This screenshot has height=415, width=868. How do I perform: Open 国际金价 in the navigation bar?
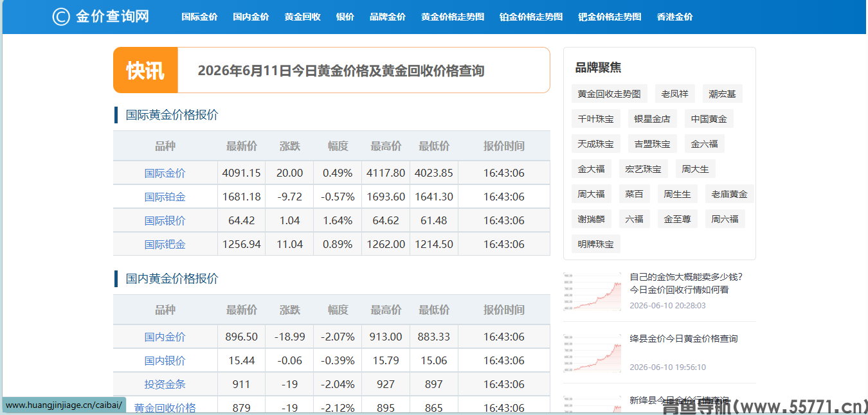coord(199,17)
